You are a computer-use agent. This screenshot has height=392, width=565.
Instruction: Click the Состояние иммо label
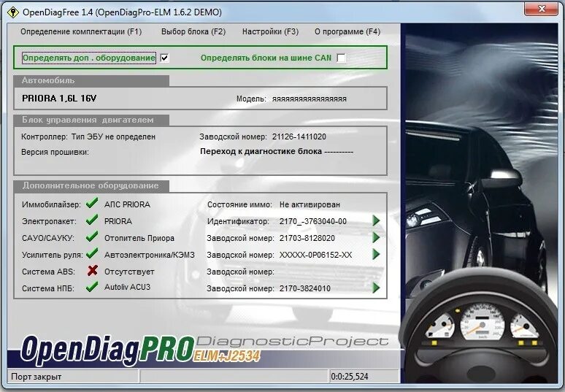tap(239, 204)
